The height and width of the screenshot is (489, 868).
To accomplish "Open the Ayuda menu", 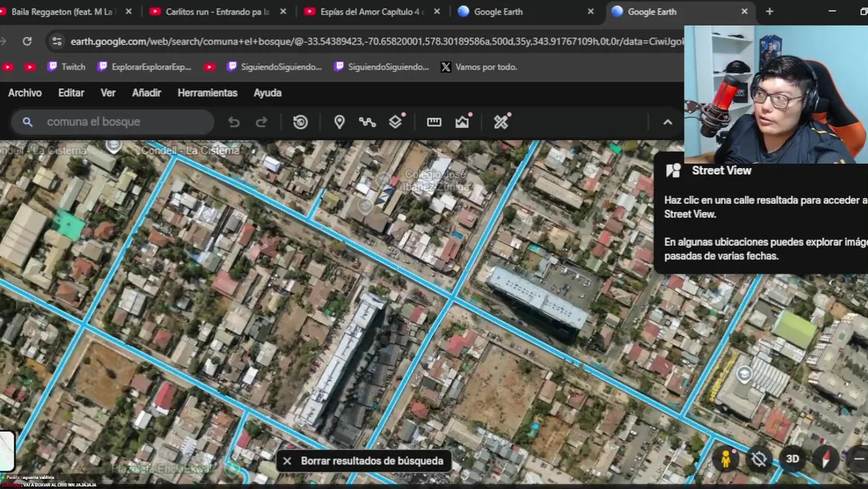I will click(268, 92).
